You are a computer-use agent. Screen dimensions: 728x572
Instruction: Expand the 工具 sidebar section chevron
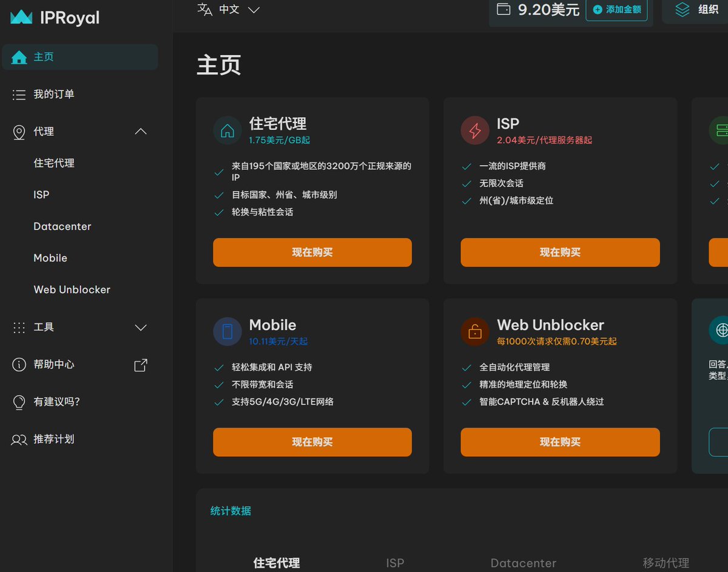141,328
